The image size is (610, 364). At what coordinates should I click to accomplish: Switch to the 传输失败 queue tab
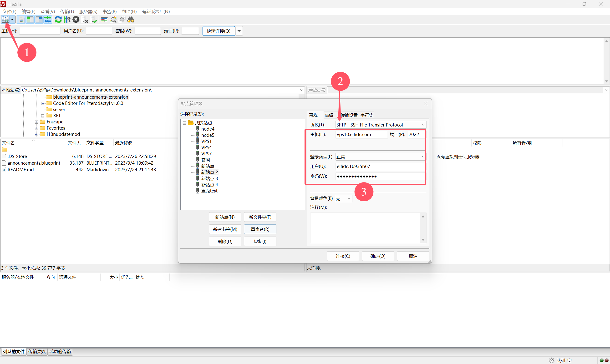click(37, 351)
